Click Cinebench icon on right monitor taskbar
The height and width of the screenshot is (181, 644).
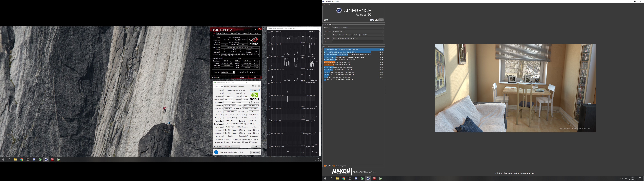click(368, 178)
